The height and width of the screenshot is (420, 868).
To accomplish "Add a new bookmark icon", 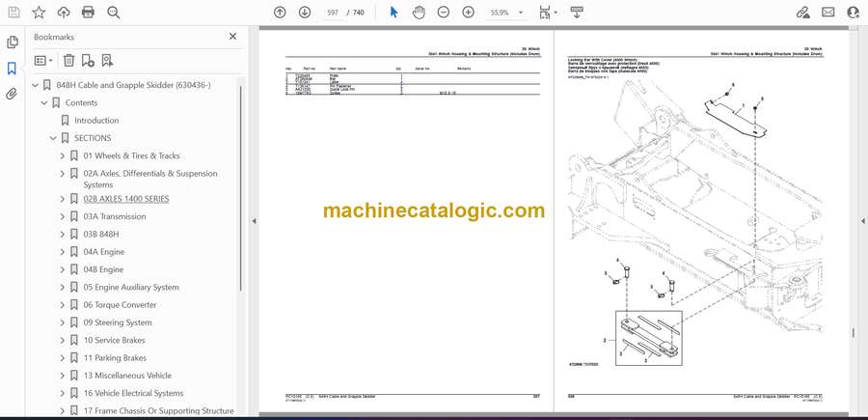I will (88, 61).
